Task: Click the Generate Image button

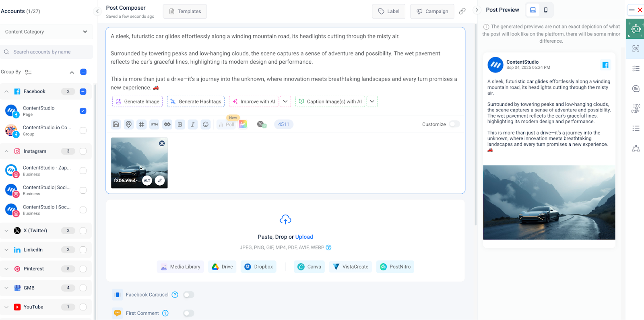Action: 137,101
